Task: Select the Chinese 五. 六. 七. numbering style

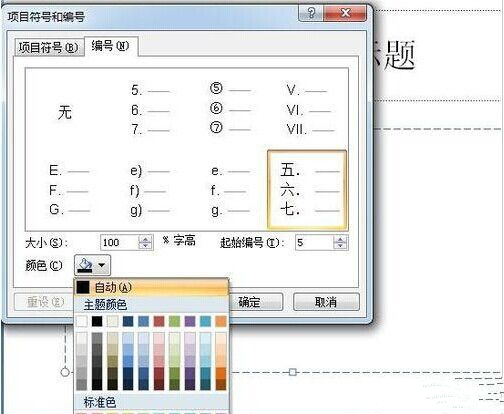Action: tap(307, 190)
